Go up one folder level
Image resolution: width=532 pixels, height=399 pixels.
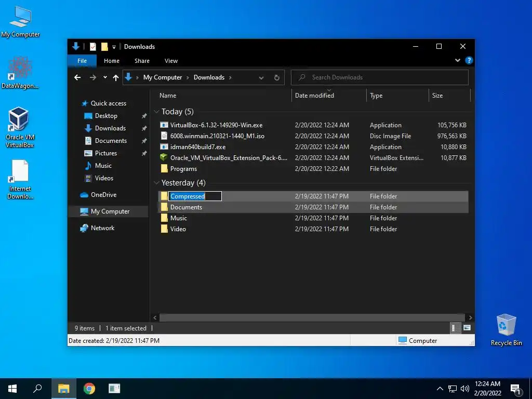(116, 78)
